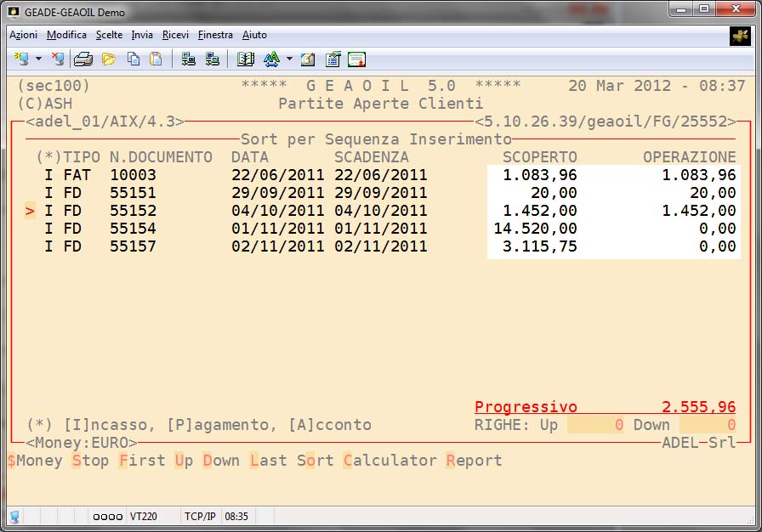Click the Calculator command in the bottom bar
Viewport: 762px width, 532px height.
point(390,461)
